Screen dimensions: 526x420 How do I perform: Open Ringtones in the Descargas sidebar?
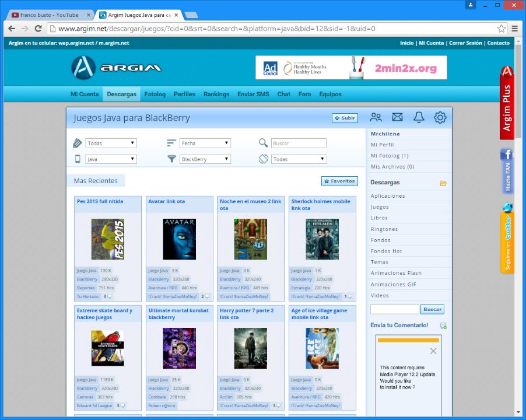point(384,229)
